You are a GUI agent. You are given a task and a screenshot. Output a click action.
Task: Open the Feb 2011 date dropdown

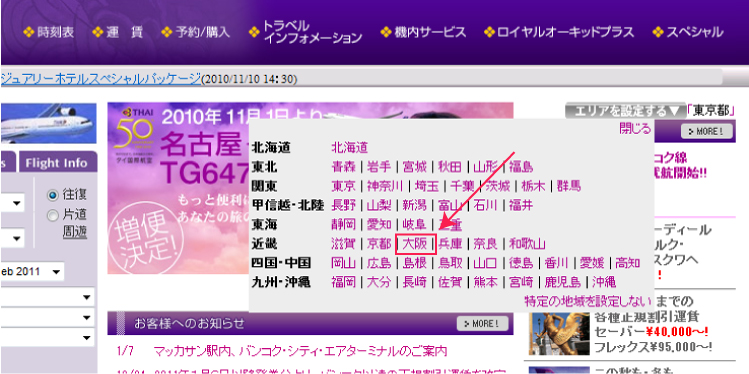click(32, 272)
